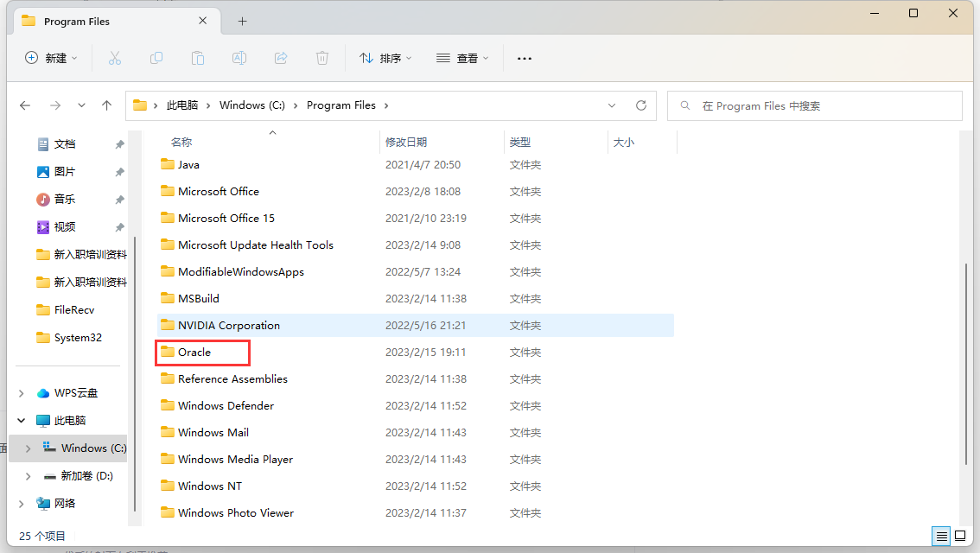The height and width of the screenshot is (553, 980).
Task: Select the Java folder
Action: [415, 165]
